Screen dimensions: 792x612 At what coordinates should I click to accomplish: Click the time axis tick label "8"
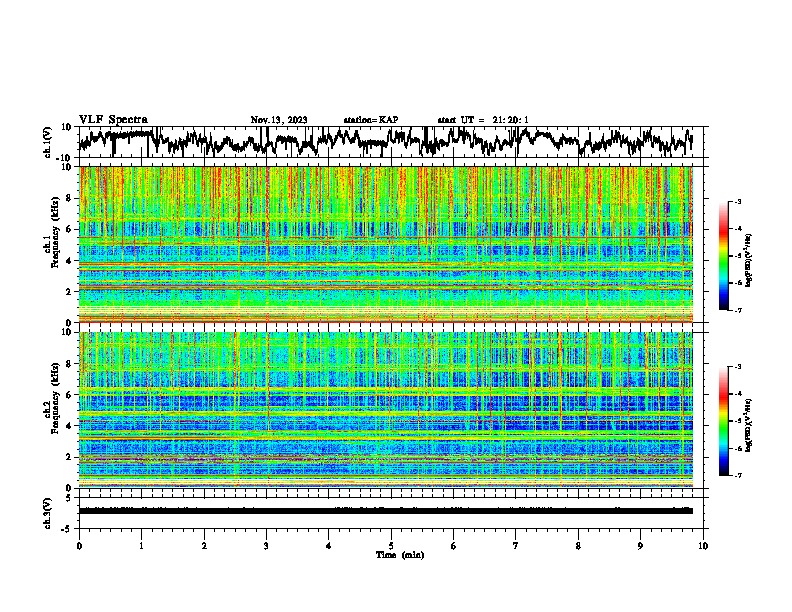tap(578, 546)
